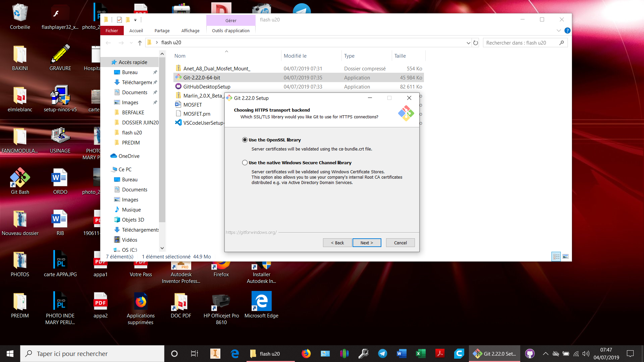Select Anet_A8_Dual_Mosfet_Mount_ compressed folder
Screen dimensions: 644x362
click(x=216, y=68)
